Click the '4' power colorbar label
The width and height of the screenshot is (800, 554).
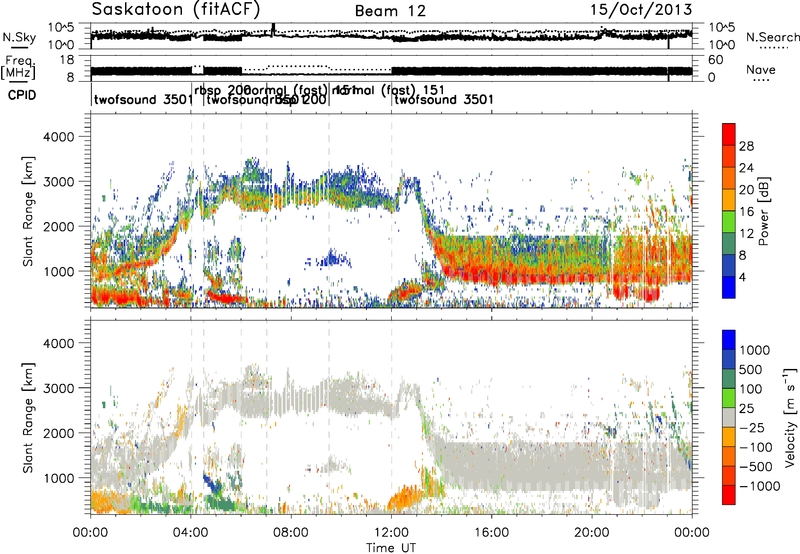pos(742,277)
